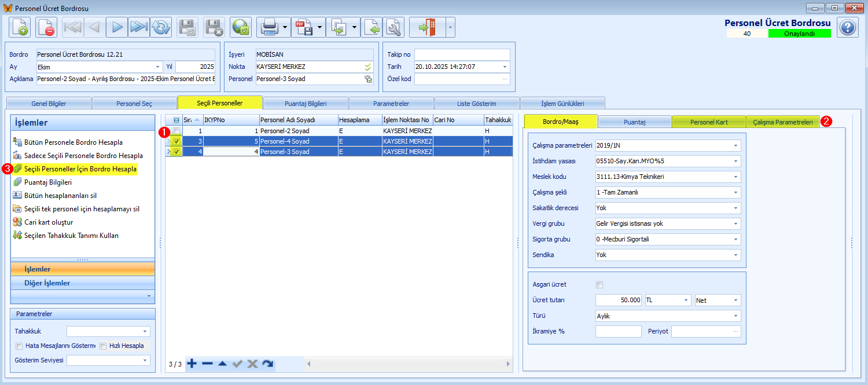Open the wrench settings tool
The height and width of the screenshot is (385, 868).
click(393, 27)
